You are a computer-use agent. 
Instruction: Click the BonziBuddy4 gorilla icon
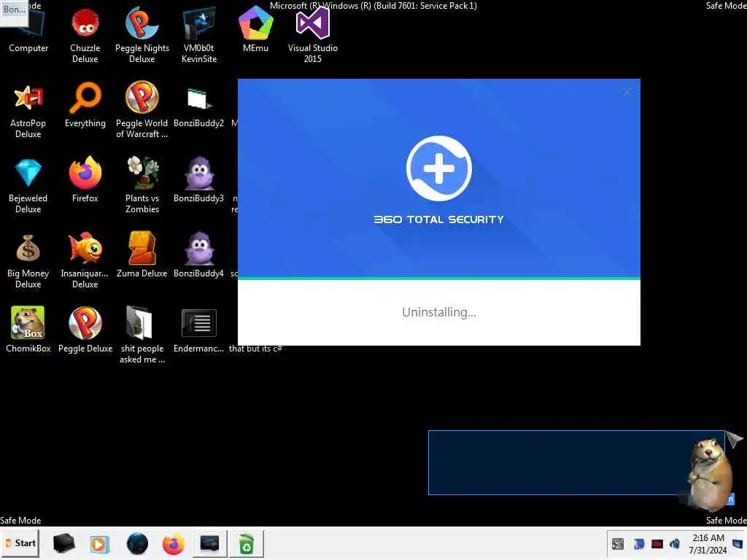coord(198,255)
